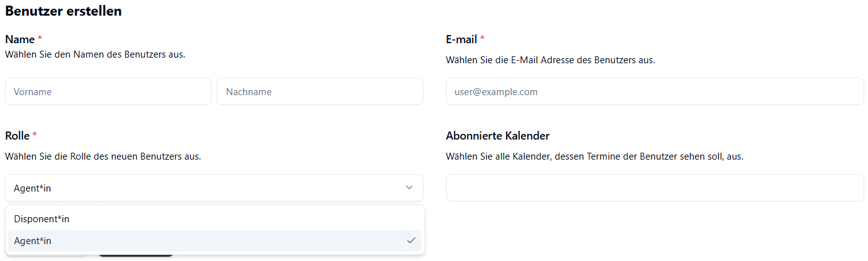Click the red asterisk beside Name

(40, 39)
